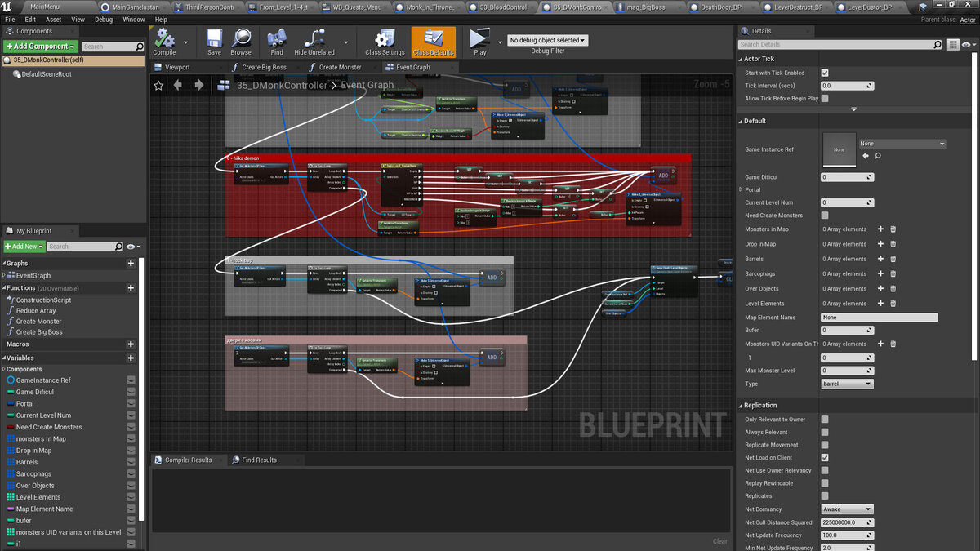Screen dimensions: 980x551
Task: Click Event Graph breadcrumb link
Action: pyautogui.click(x=367, y=85)
